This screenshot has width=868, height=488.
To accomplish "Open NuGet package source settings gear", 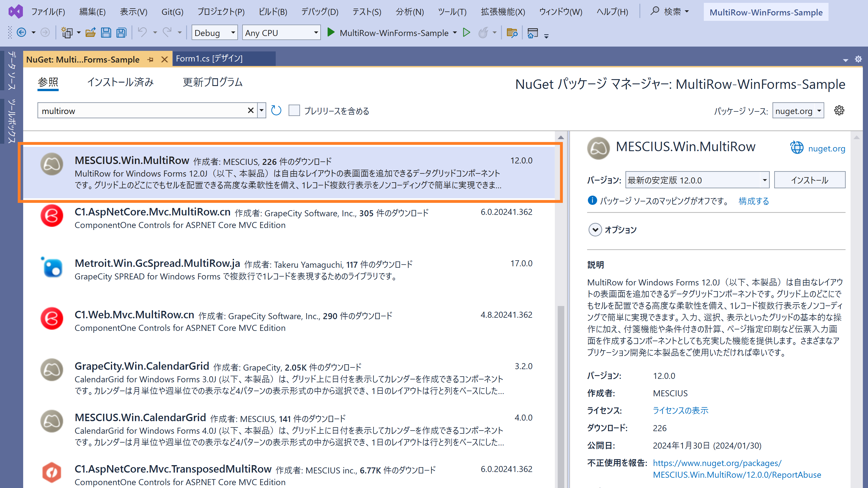I will point(839,110).
